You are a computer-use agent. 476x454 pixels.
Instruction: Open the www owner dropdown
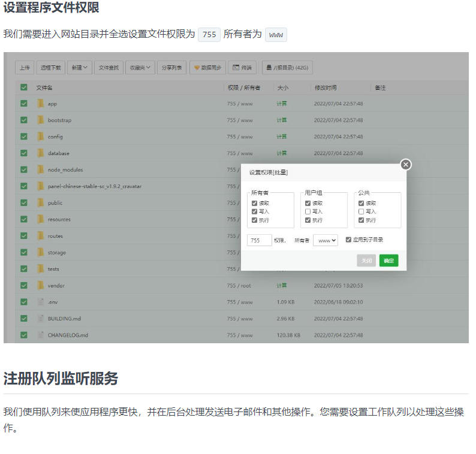[326, 240]
